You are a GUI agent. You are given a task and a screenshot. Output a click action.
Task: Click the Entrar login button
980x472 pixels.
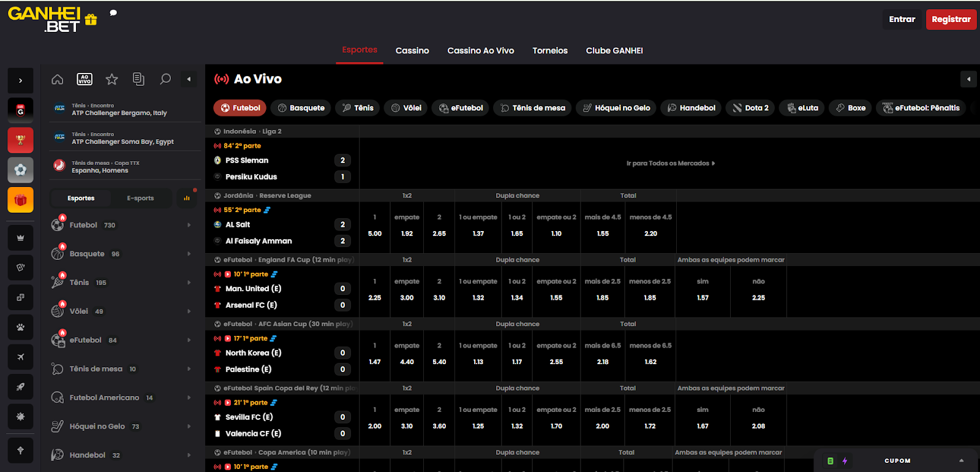click(x=902, y=20)
